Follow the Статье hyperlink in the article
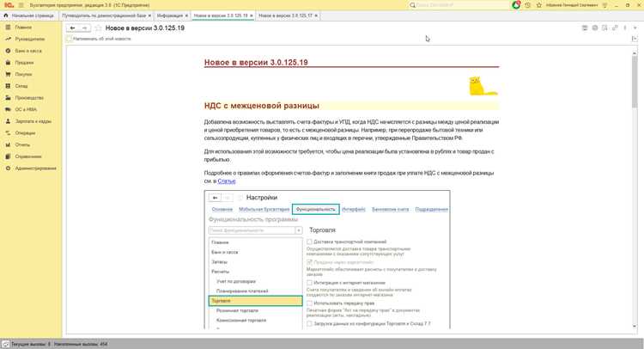 tap(227, 181)
